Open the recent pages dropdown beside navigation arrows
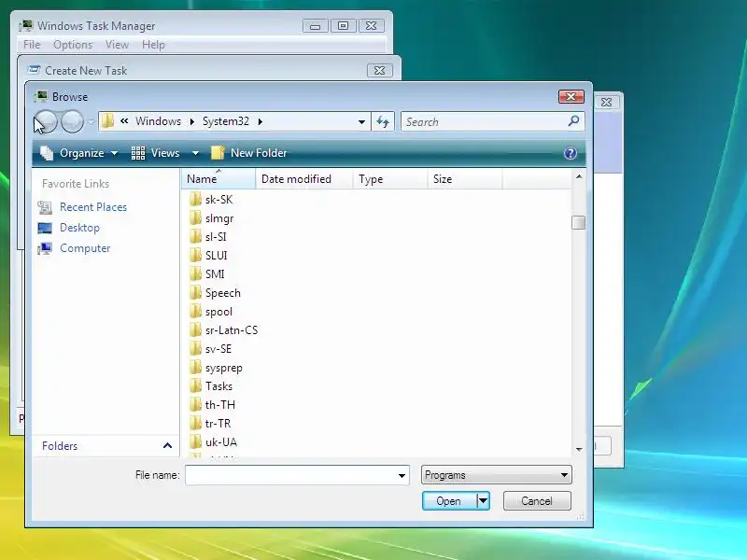This screenshot has width=747, height=560. 91,122
